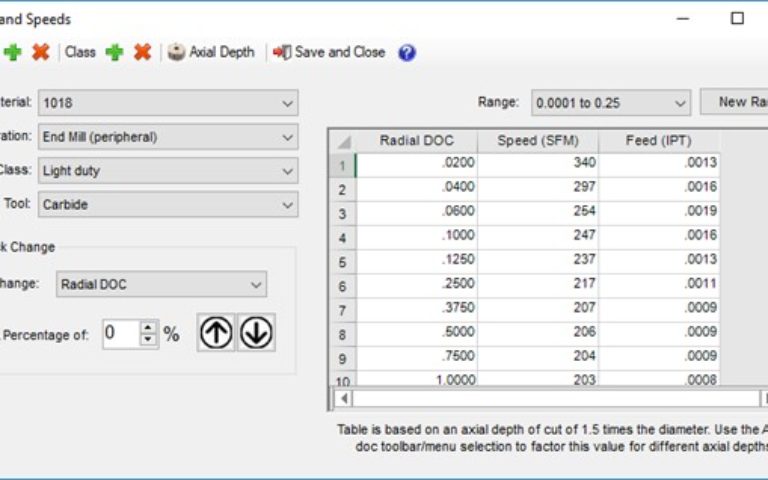Screen dimensions: 768x480
Task: Increase percentage with spinner up arrow
Action: [148, 327]
